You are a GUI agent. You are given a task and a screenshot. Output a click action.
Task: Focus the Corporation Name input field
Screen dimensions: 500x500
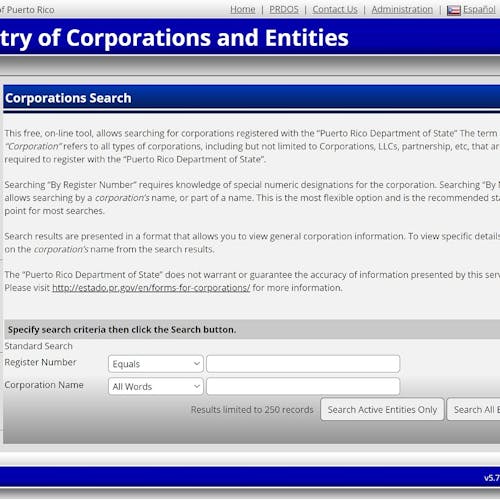[x=303, y=386]
